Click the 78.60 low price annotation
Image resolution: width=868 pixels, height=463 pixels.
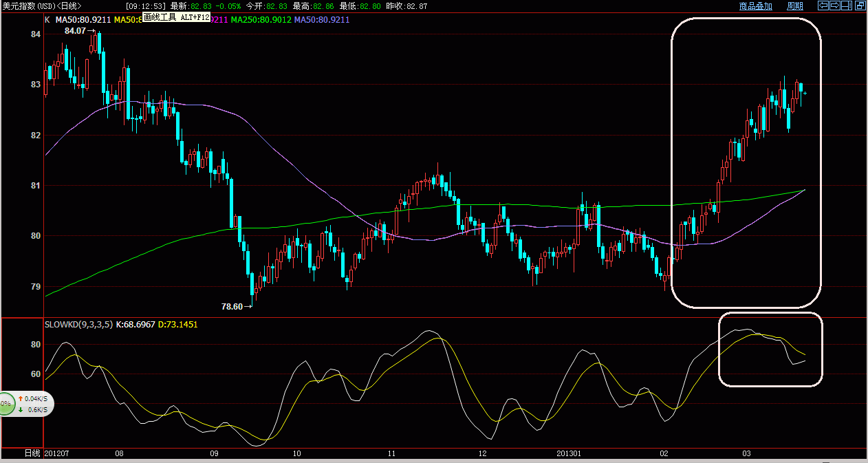(x=232, y=307)
